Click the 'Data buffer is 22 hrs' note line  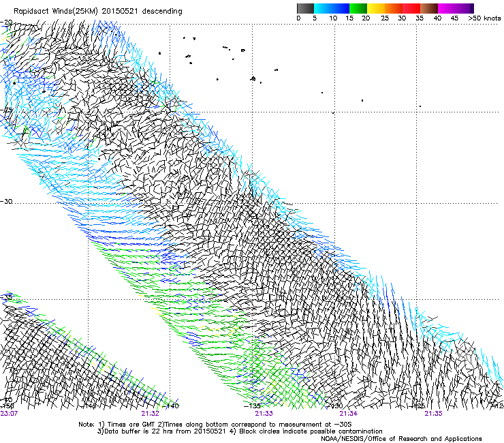pyautogui.click(x=240, y=431)
